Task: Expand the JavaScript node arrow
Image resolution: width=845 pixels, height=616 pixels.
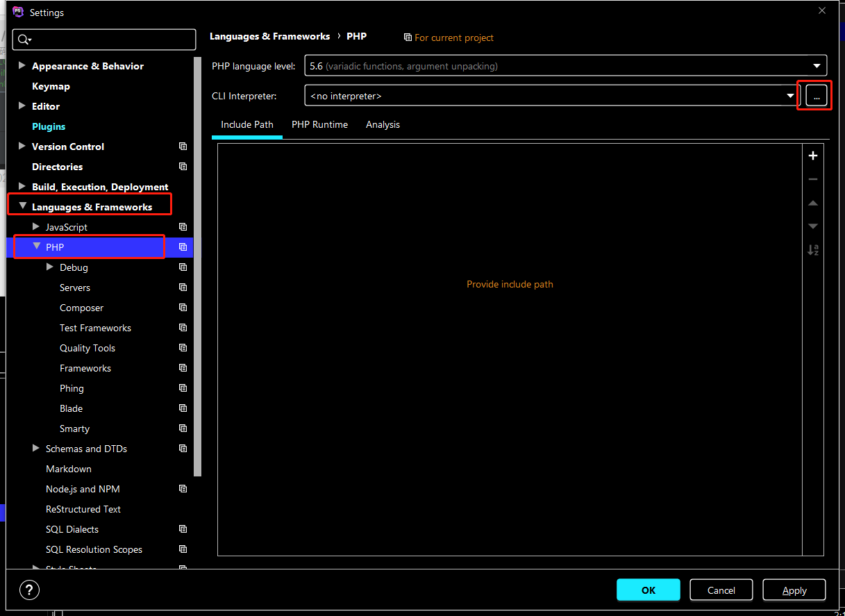Action: pyautogui.click(x=36, y=226)
